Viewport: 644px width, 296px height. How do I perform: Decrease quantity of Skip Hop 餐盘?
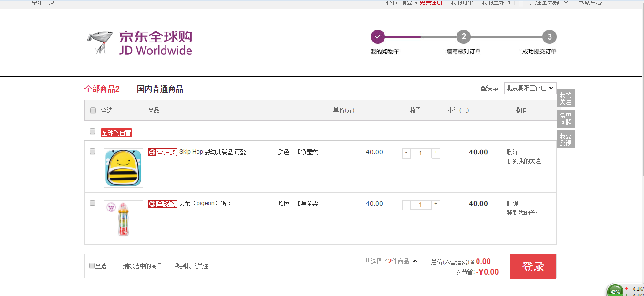(x=406, y=153)
